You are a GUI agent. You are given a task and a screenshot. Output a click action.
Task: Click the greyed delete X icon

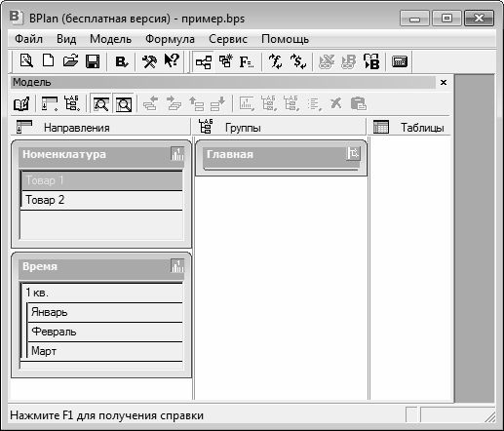tap(336, 104)
